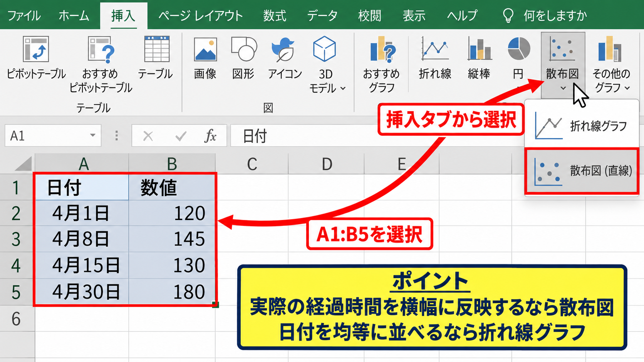Insert a picture via 画像
This screenshot has height=362, width=644.
click(x=205, y=58)
